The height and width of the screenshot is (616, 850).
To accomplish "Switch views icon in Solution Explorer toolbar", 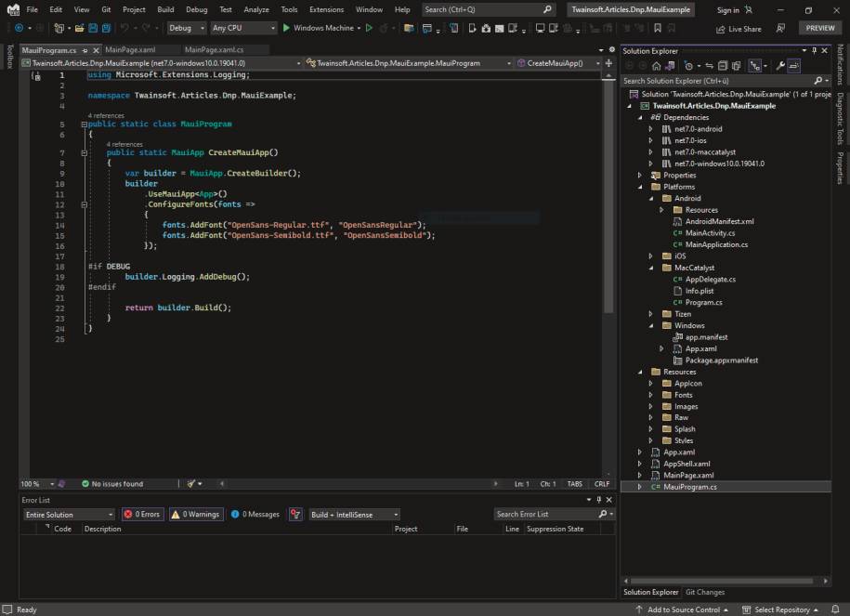I will [670, 66].
